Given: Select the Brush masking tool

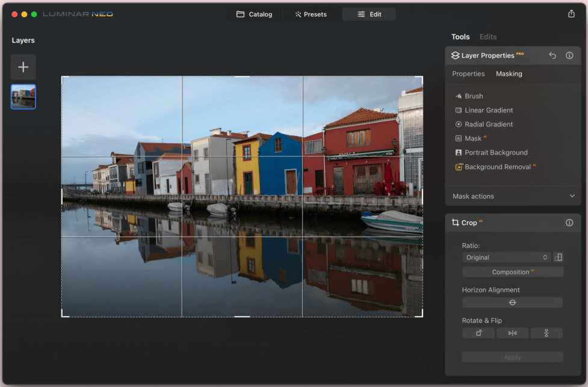Looking at the screenshot, I should pyautogui.click(x=474, y=96).
